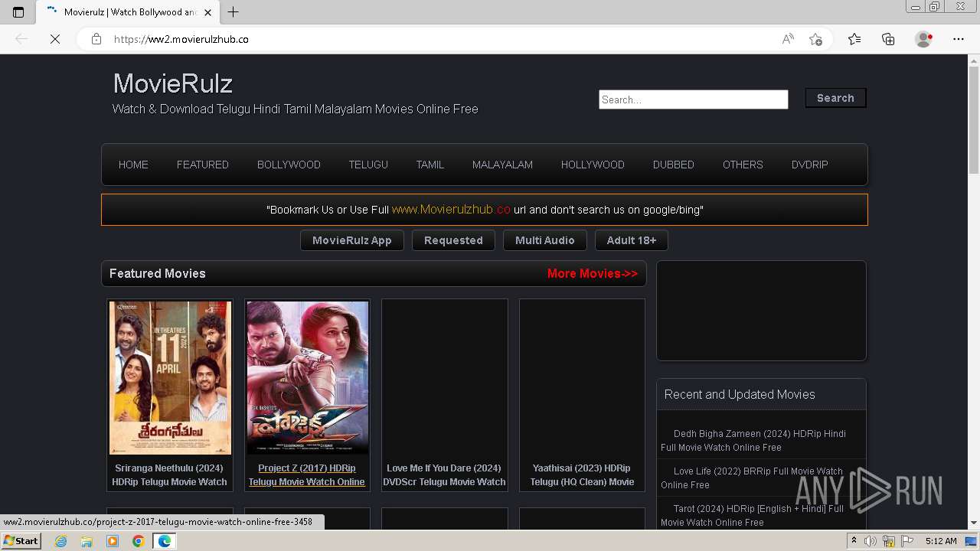Click the scrollbar up arrow
The height and width of the screenshot is (551, 980).
point(974,60)
